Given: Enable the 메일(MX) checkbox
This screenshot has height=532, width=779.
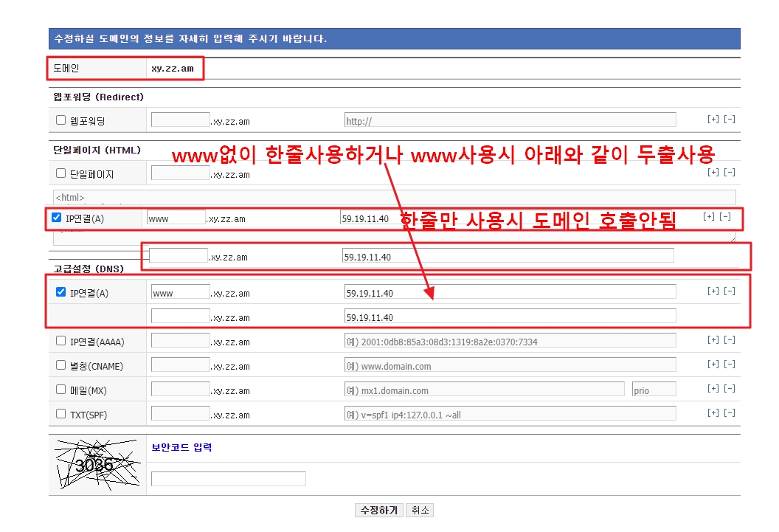Looking at the screenshot, I should click(x=60, y=389).
